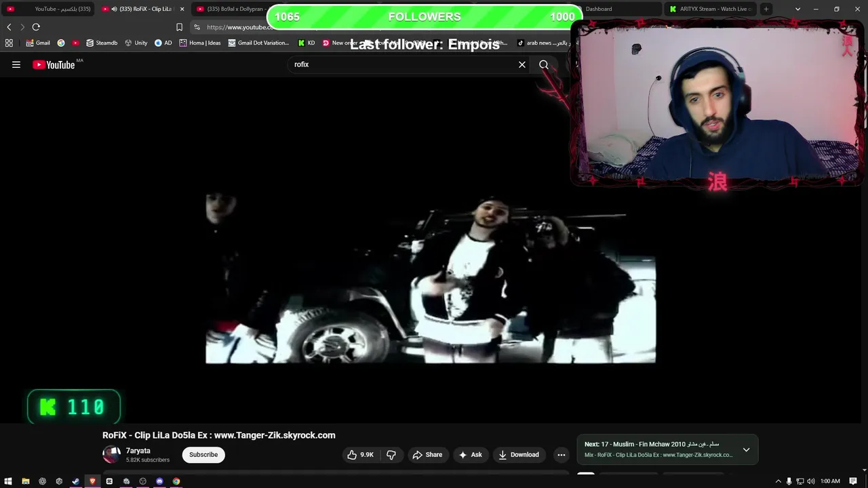The image size is (868, 488).
Task: Like the video with 9.9K likes
Action: pos(361,455)
